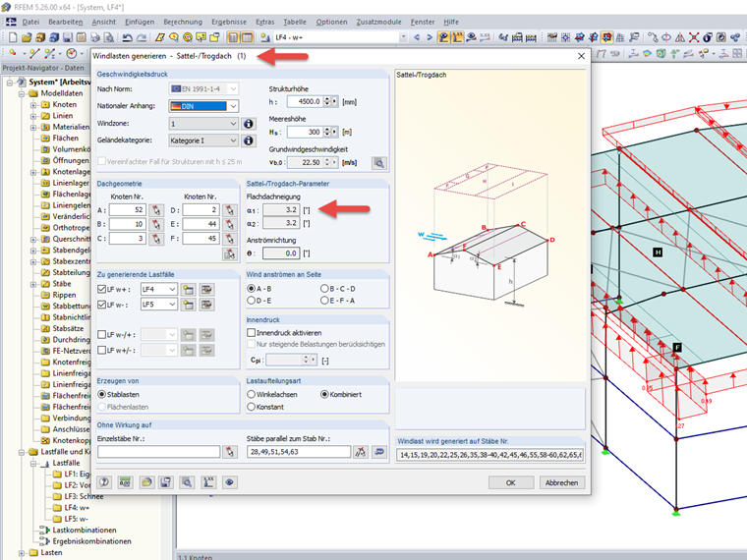Viewport: 747px width, 560px height.
Task: Select wind side D - E radio
Action: coord(251,301)
